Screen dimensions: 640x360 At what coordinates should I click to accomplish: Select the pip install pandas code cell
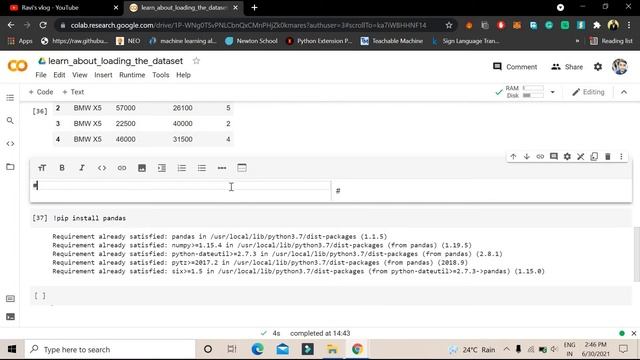coord(331,218)
